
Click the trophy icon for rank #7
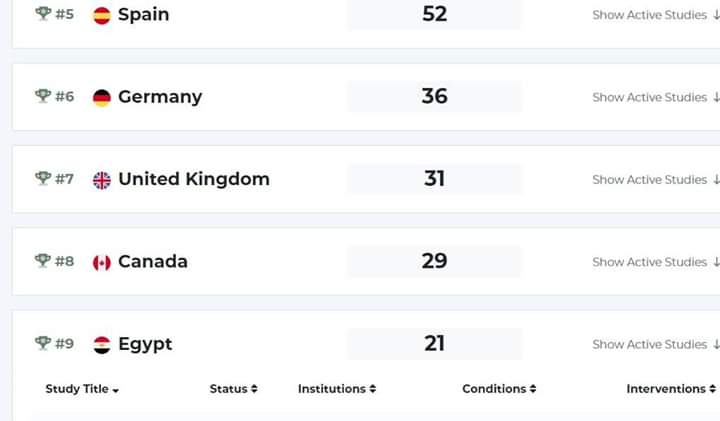[x=43, y=179]
